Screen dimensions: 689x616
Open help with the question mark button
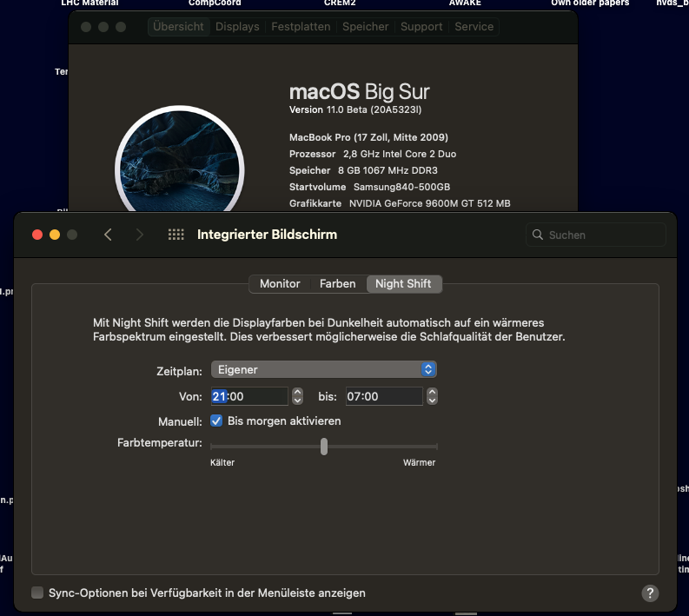tap(650, 593)
